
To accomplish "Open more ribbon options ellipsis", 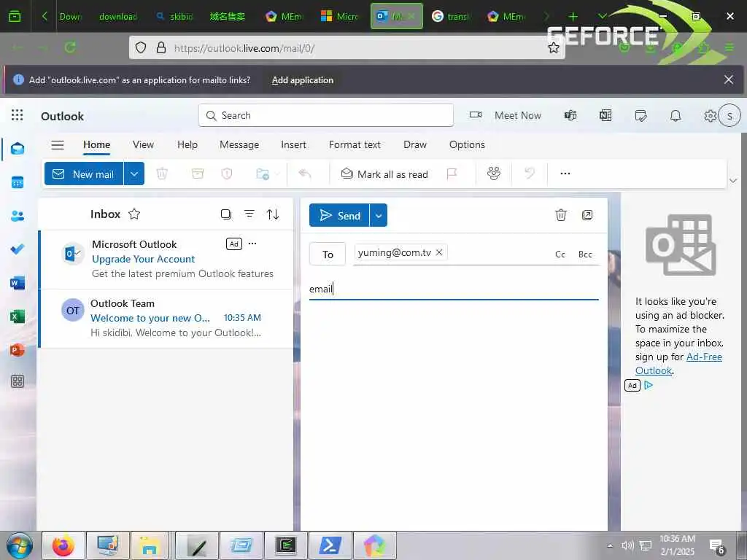I will point(565,174).
